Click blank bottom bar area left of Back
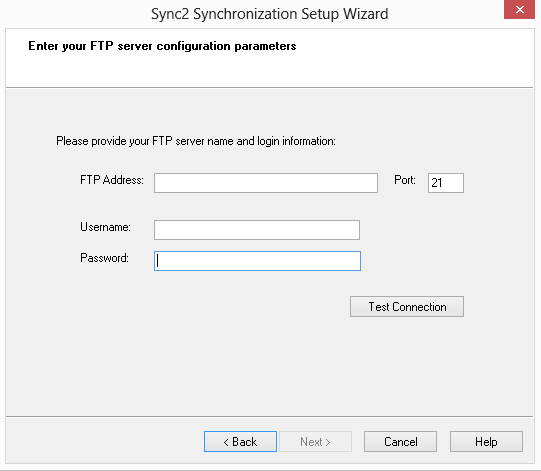 [104, 441]
